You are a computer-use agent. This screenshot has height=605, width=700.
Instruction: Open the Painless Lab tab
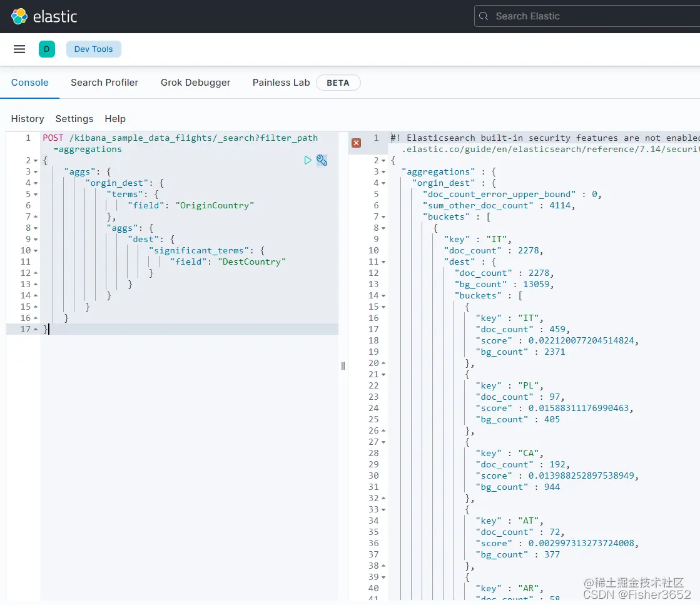pyautogui.click(x=282, y=83)
